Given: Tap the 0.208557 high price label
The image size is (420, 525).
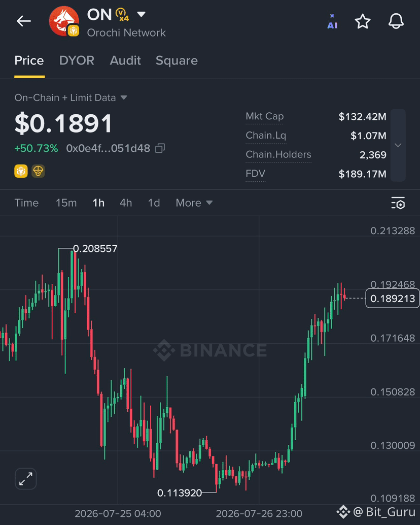Looking at the screenshot, I should coord(95,248).
